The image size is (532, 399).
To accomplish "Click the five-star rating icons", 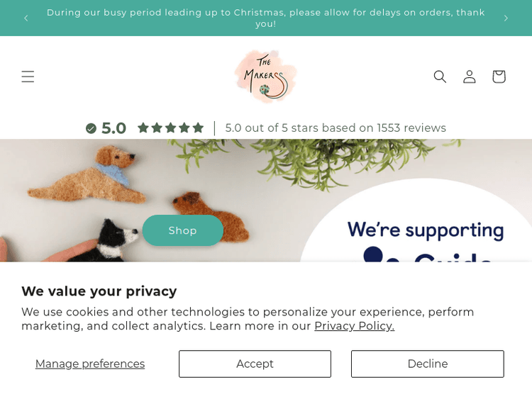I will pos(170,128).
